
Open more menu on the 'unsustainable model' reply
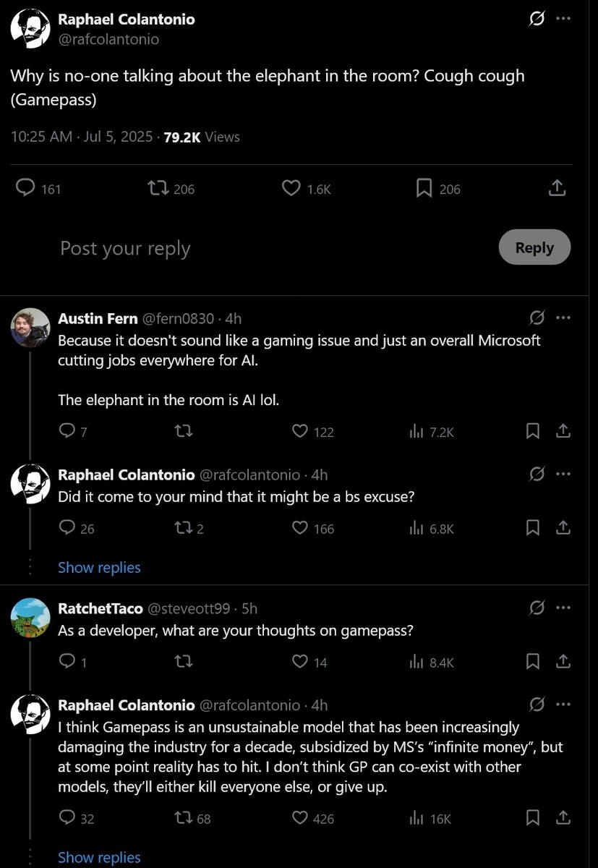563,705
